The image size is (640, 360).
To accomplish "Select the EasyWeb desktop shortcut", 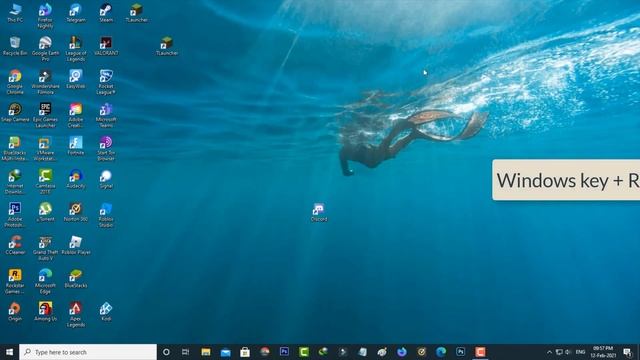I will tap(76, 79).
